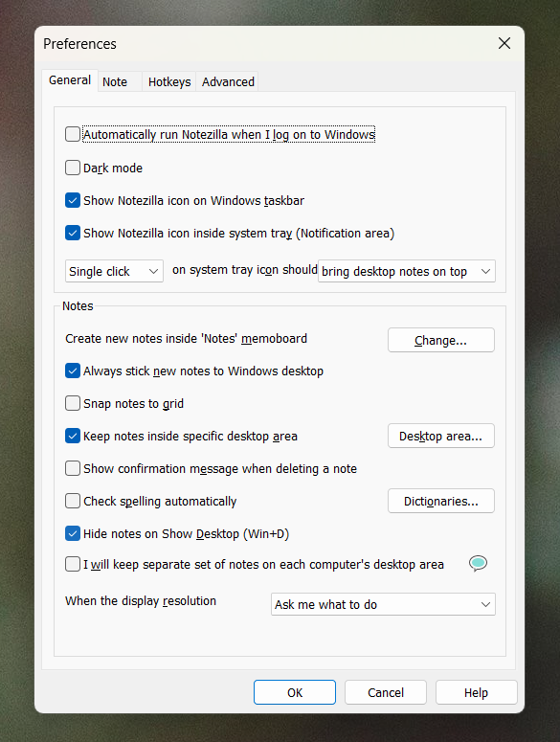The height and width of the screenshot is (742, 560).
Task: Open the Single click dropdown
Action: point(115,271)
